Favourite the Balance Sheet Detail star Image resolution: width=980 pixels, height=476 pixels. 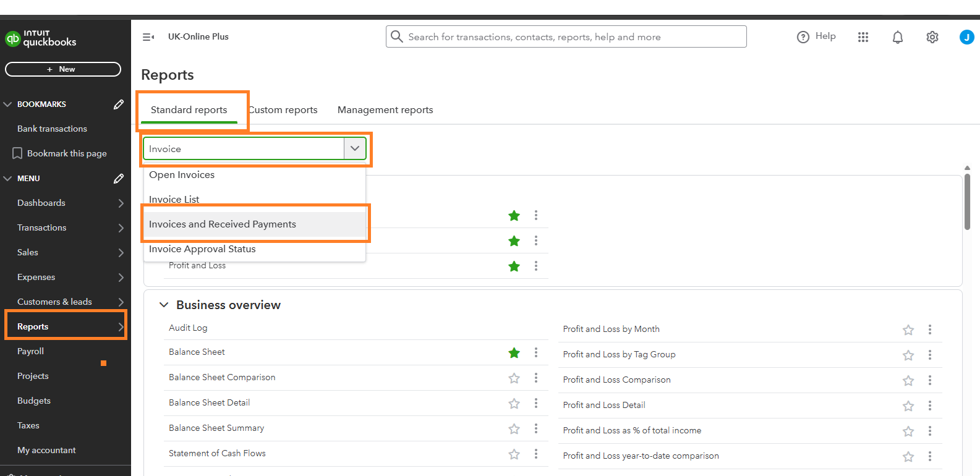coord(514,403)
